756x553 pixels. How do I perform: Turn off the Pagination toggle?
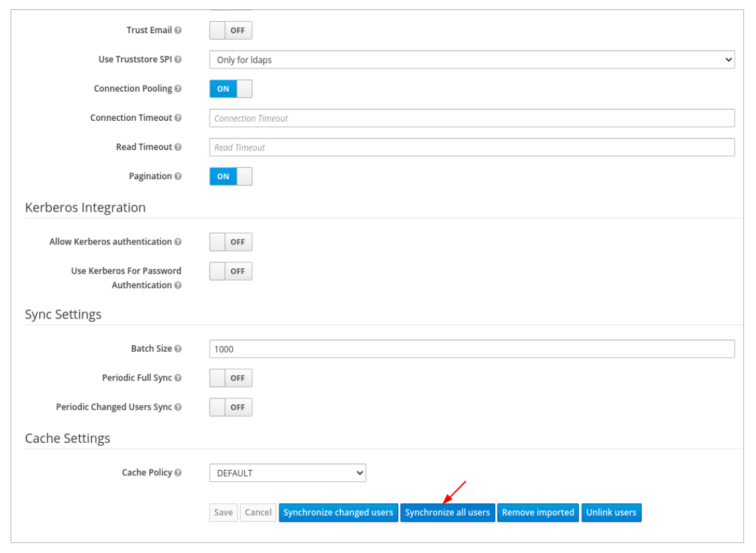pyautogui.click(x=230, y=177)
